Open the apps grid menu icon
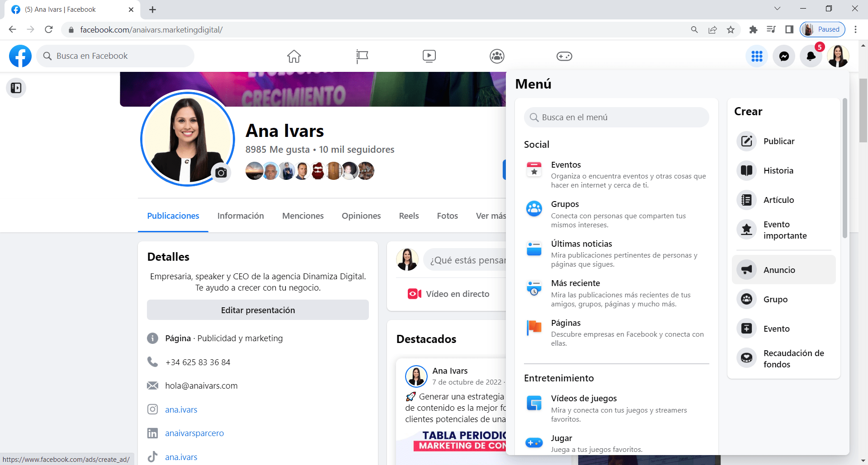This screenshot has height=465, width=868. coord(757,56)
